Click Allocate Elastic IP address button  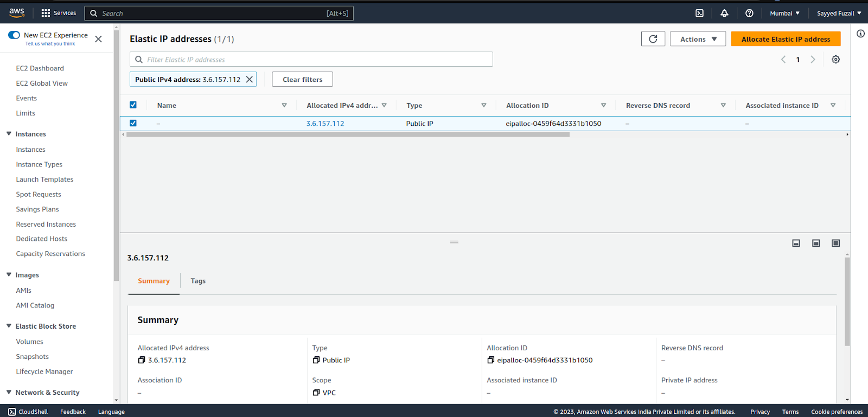[x=786, y=39]
